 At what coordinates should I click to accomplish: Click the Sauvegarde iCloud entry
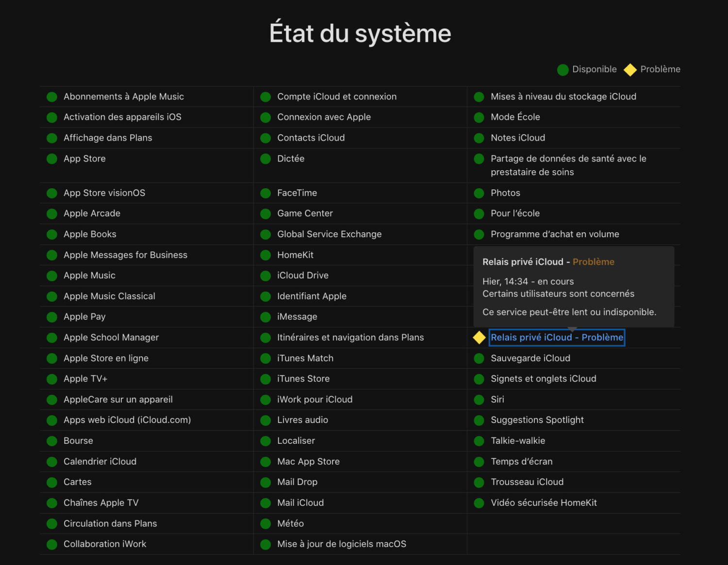click(530, 358)
